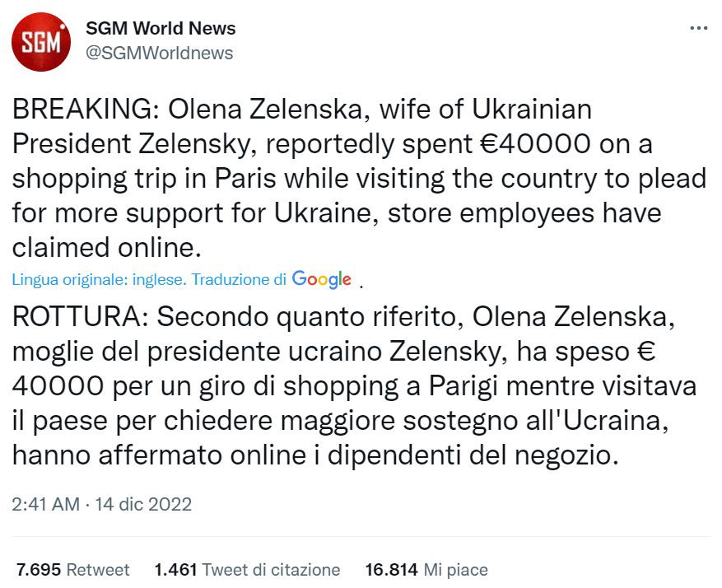Click 'claimed online.' ending the English tweet
The height and width of the screenshot is (588, 722).
(106, 248)
